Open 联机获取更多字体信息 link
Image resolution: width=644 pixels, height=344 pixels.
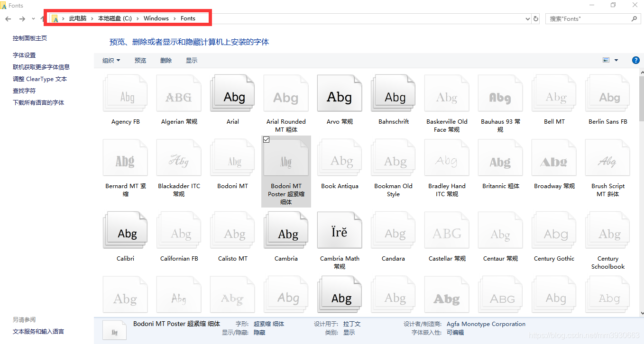click(41, 67)
